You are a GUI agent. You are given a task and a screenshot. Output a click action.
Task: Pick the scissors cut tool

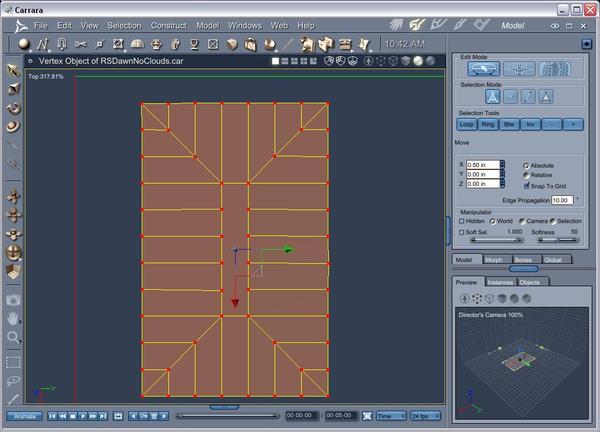pos(80,44)
